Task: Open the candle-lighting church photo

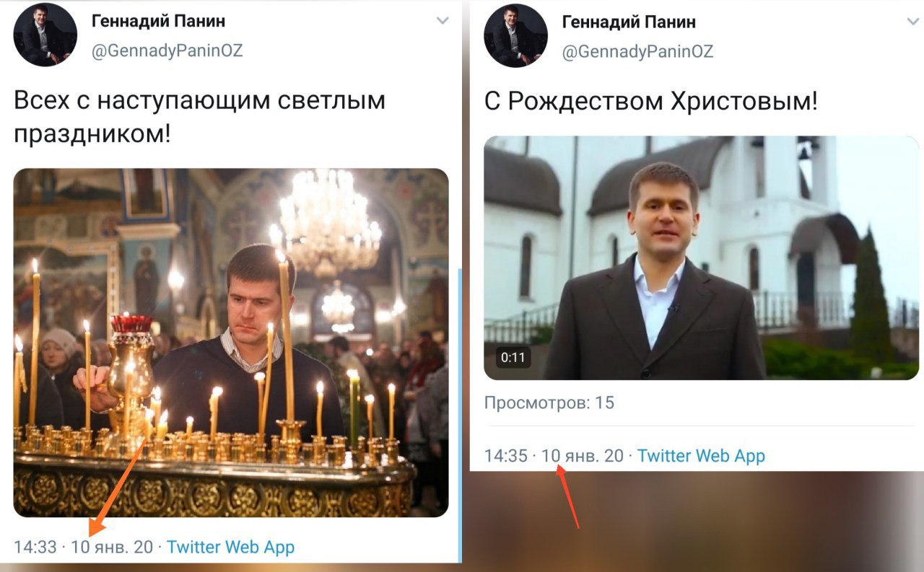Action: [231, 342]
